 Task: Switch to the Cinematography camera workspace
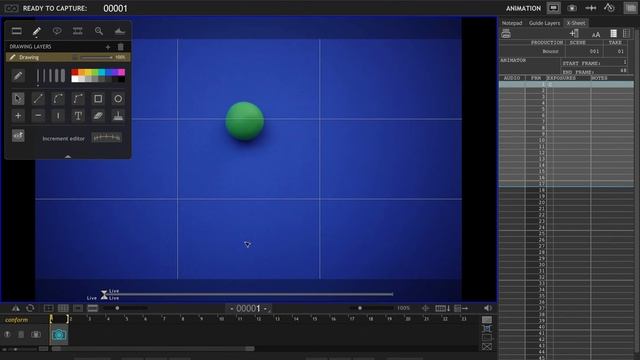[572, 8]
